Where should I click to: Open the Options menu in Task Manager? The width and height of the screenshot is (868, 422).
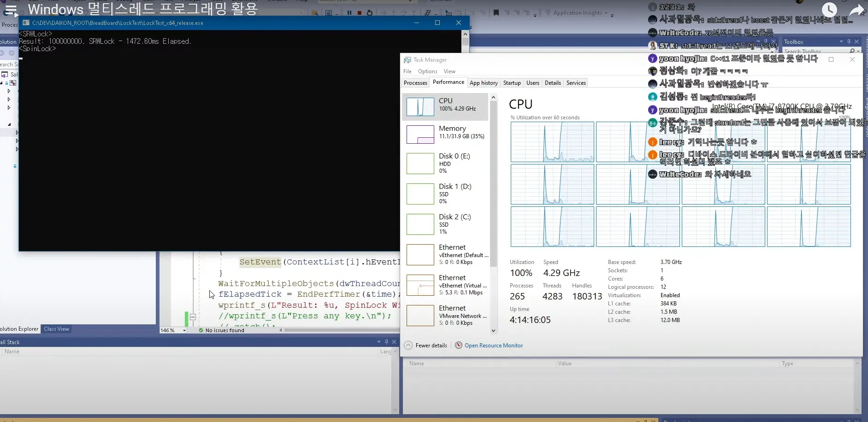tap(428, 71)
